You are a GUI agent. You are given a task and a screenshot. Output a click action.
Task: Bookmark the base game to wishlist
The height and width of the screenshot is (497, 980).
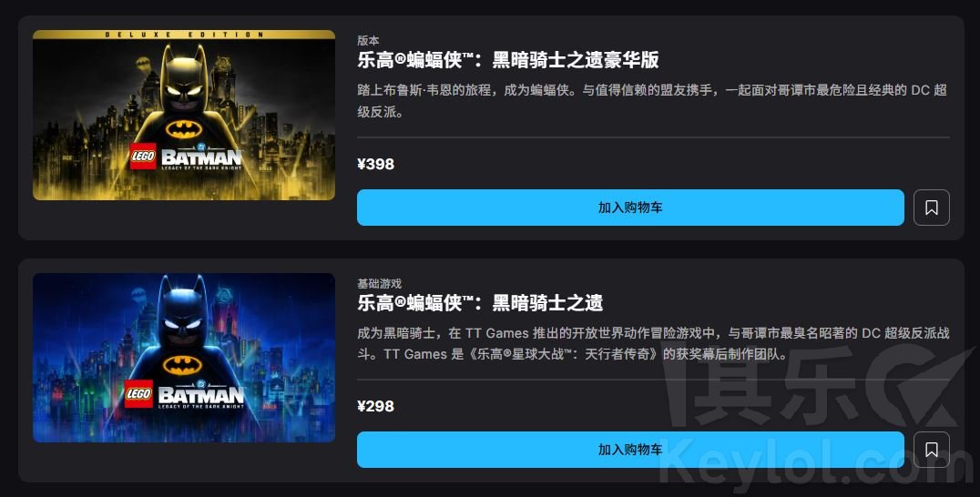click(x=931, y=450)
